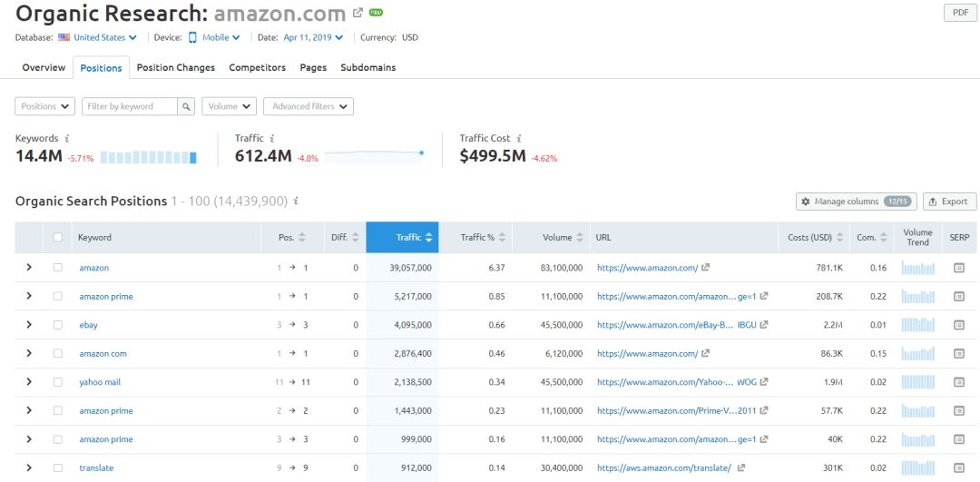Select the header checkbox for all rows
The image size is (980, 482).
pyautogui.click(x=58, y=238)
